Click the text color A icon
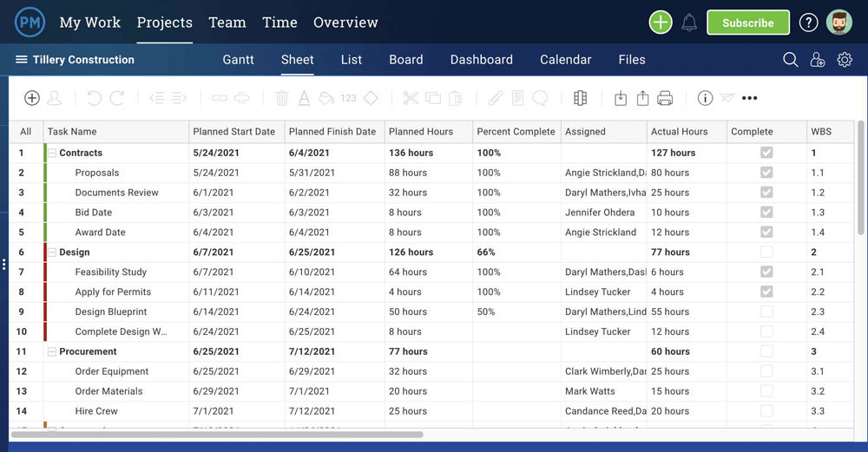 point(304,98)
